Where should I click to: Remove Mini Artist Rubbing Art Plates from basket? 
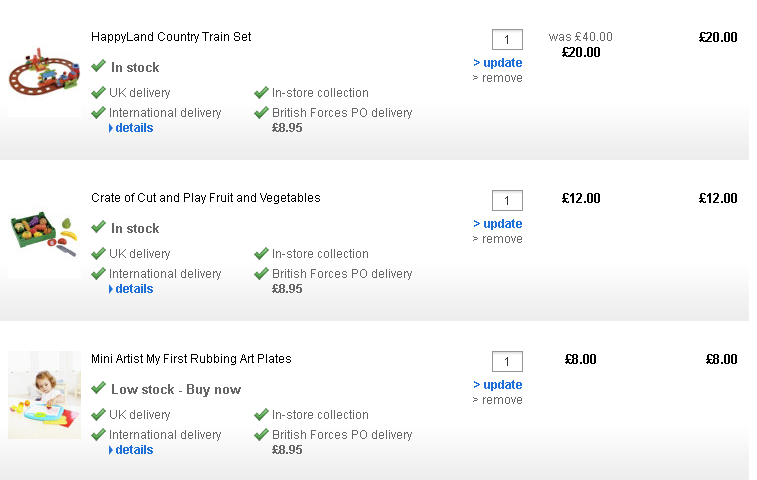[x=498, y=400]
